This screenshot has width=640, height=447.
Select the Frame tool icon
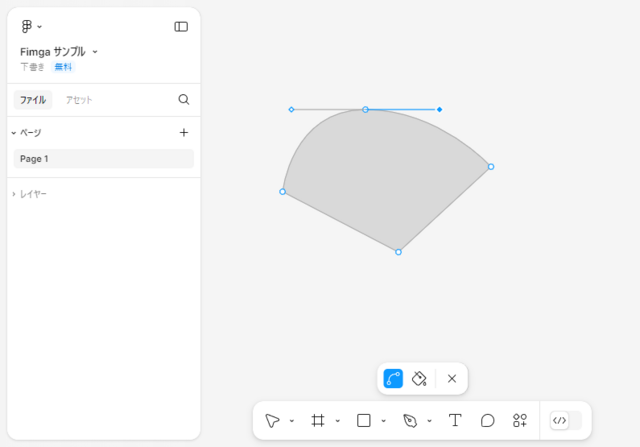(x=318, y=420)
